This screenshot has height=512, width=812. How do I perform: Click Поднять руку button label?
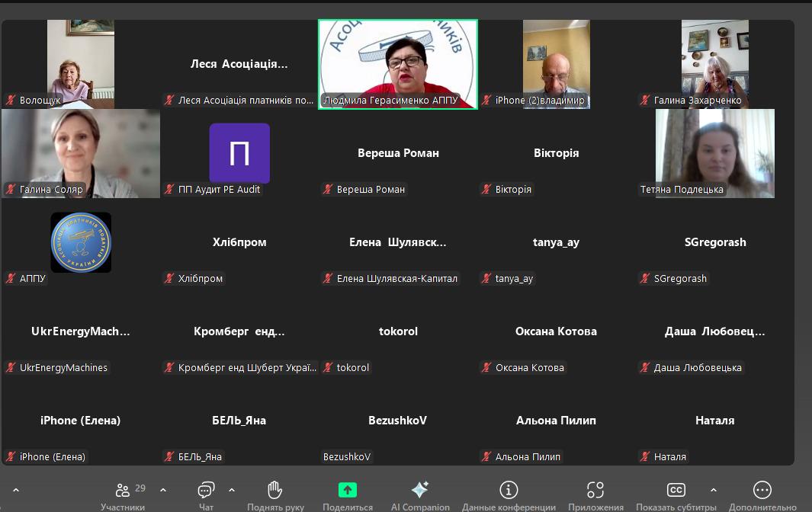[x=275, y=507]
